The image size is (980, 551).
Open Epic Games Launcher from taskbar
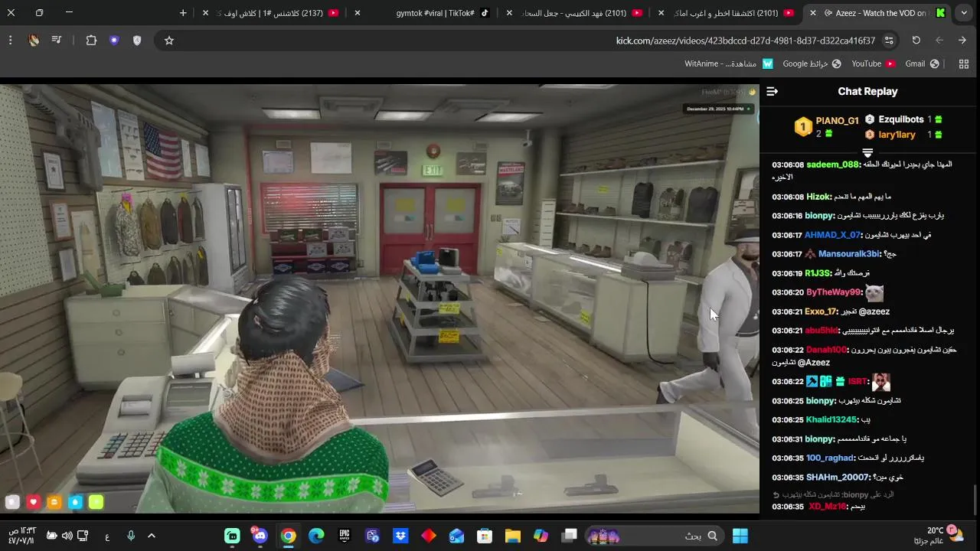345,536
